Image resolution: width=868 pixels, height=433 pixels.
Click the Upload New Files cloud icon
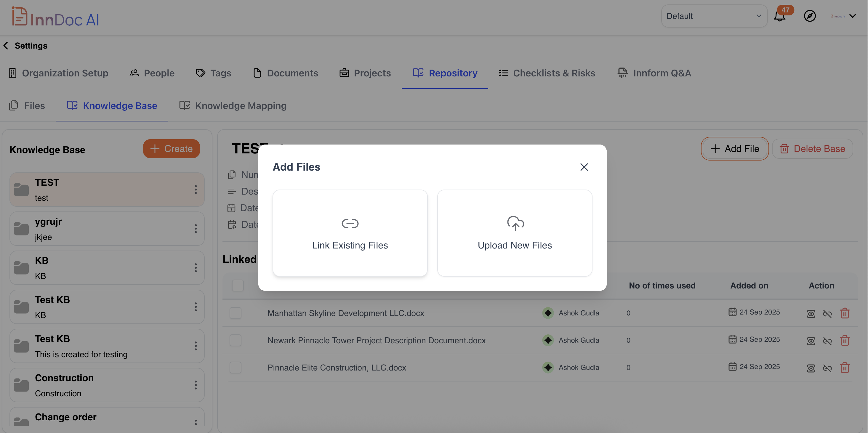pyautogui.click(x=515, y=223)
